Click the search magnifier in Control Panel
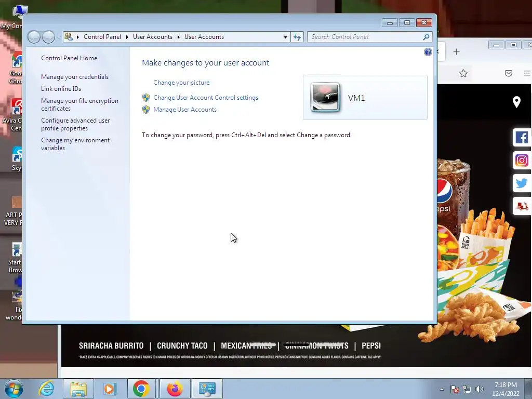 click(426, 37)
